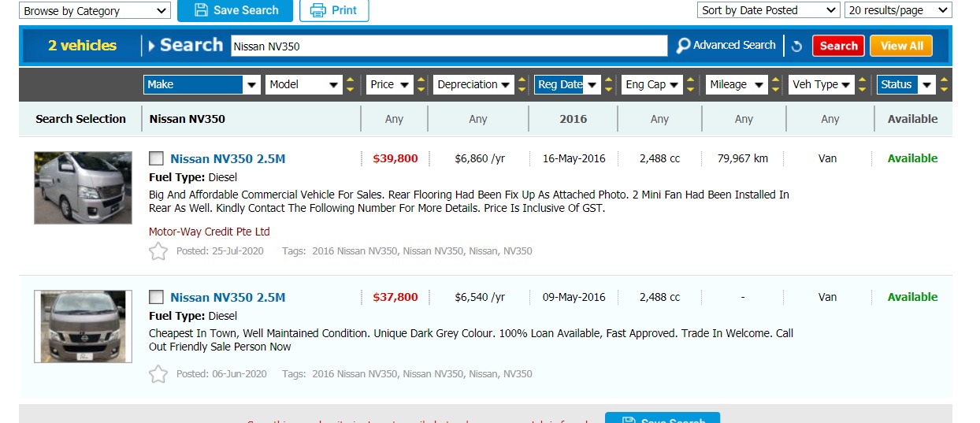Click the sort arrows beside Price
The height and width of the screenshot is (423, 980).
pos(421,84)
